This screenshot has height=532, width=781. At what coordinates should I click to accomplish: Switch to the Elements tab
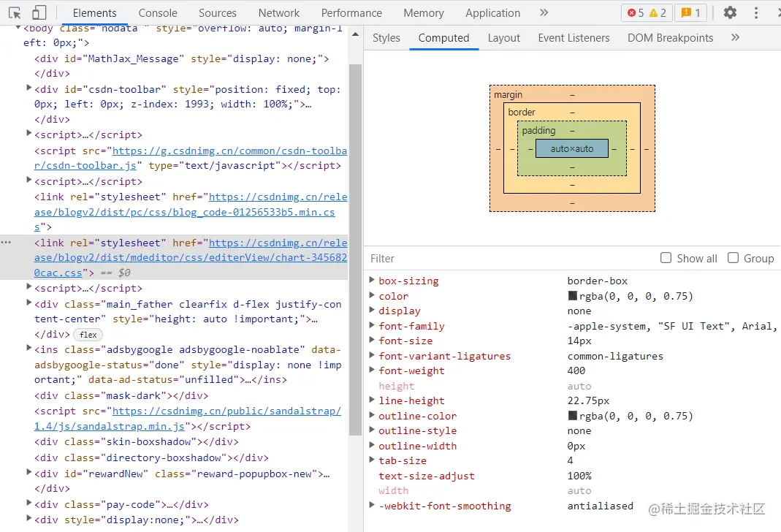95,13
